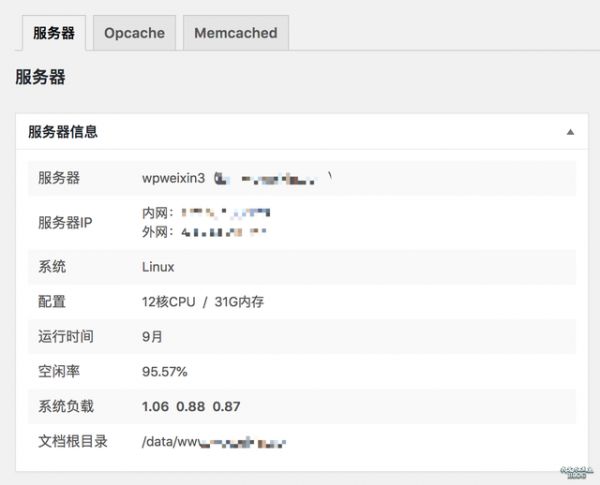Click the 文档根目录 row label
The width and height of the screenshot is (600, 485).
tap(72, 441)
